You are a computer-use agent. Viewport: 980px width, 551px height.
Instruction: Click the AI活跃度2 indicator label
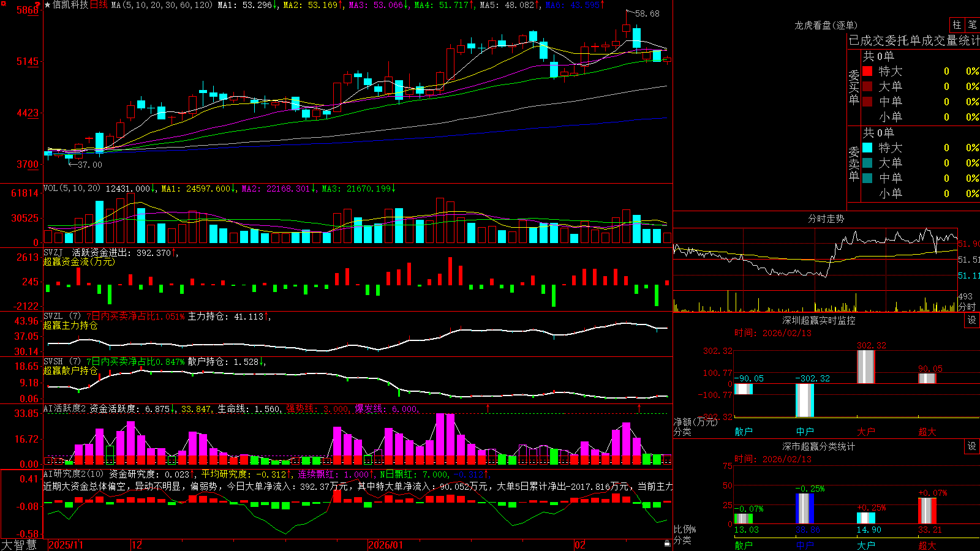[x=64, y=408]
